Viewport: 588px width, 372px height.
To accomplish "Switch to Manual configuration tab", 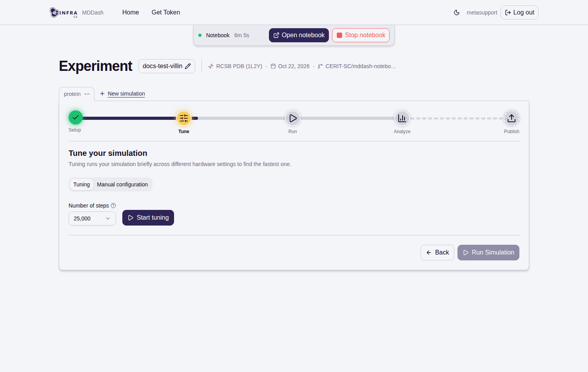I will tap(122, 184).
